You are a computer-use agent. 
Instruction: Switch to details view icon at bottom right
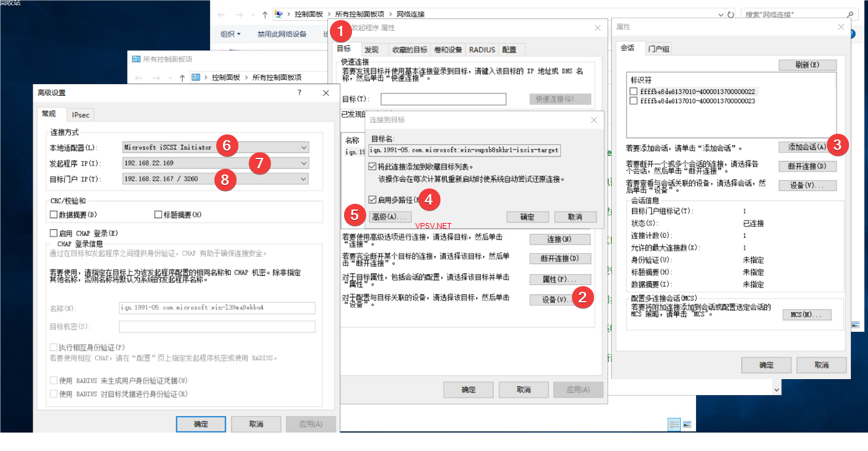tap(674, 425)
